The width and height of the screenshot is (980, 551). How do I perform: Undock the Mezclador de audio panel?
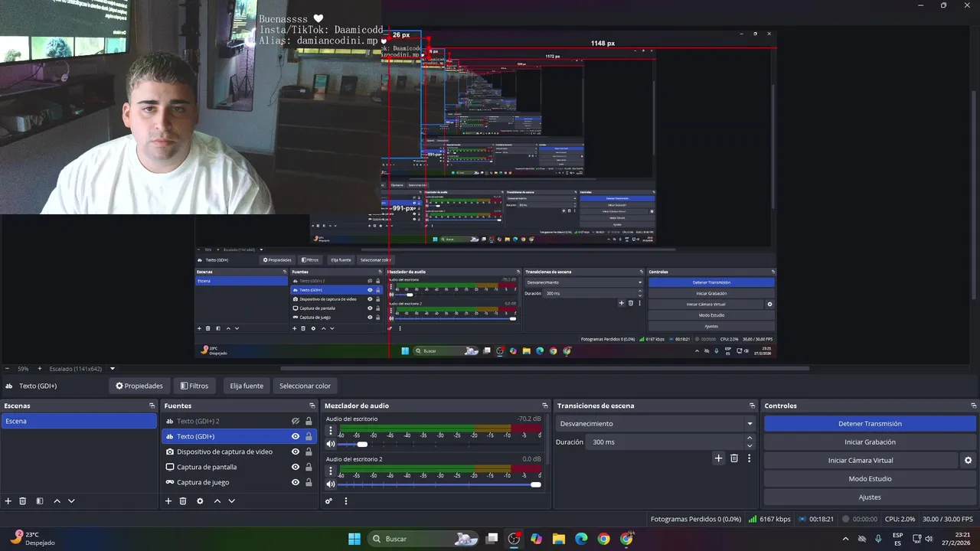(x=544, y=406)
